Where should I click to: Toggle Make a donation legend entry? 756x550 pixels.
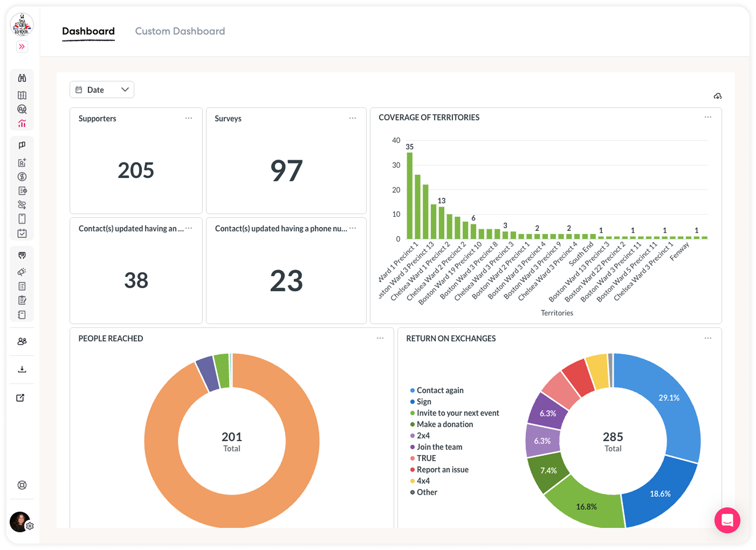click(444, 424)
